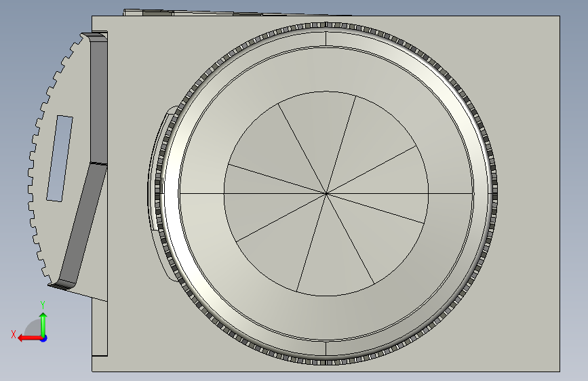Select the rectangular slot in the toothed sector plate
The width and height of the screenshot is (588, 381).
[60, 158]
